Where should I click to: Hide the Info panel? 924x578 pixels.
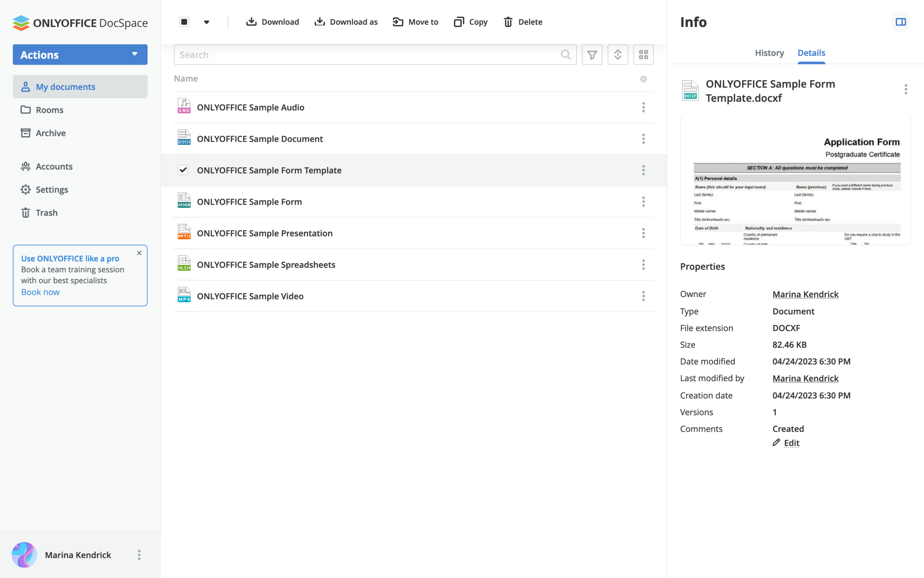click(901, 22)
